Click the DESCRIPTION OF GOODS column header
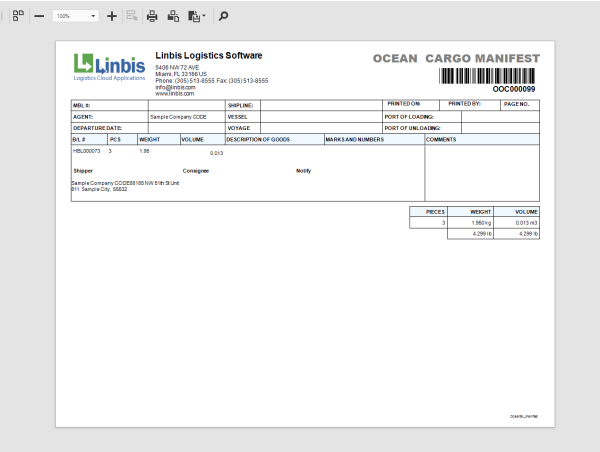Screen dimensions: 600x452 [274, 139]
